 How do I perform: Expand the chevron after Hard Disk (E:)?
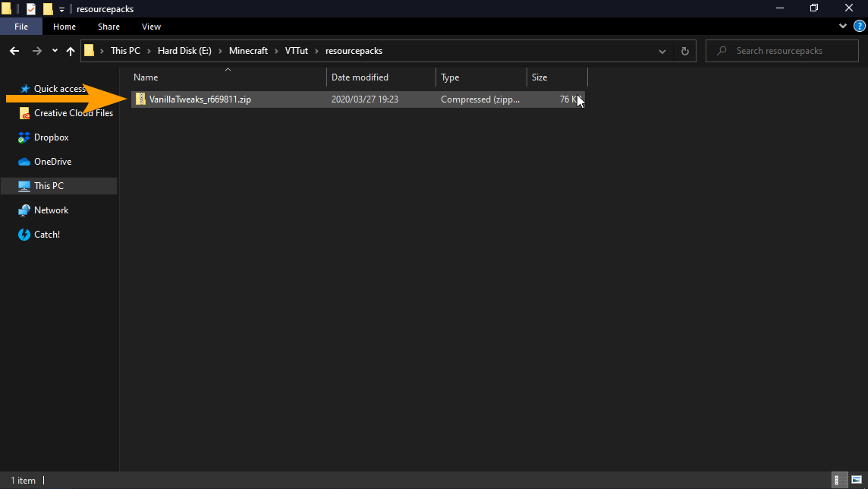point(220,51)
